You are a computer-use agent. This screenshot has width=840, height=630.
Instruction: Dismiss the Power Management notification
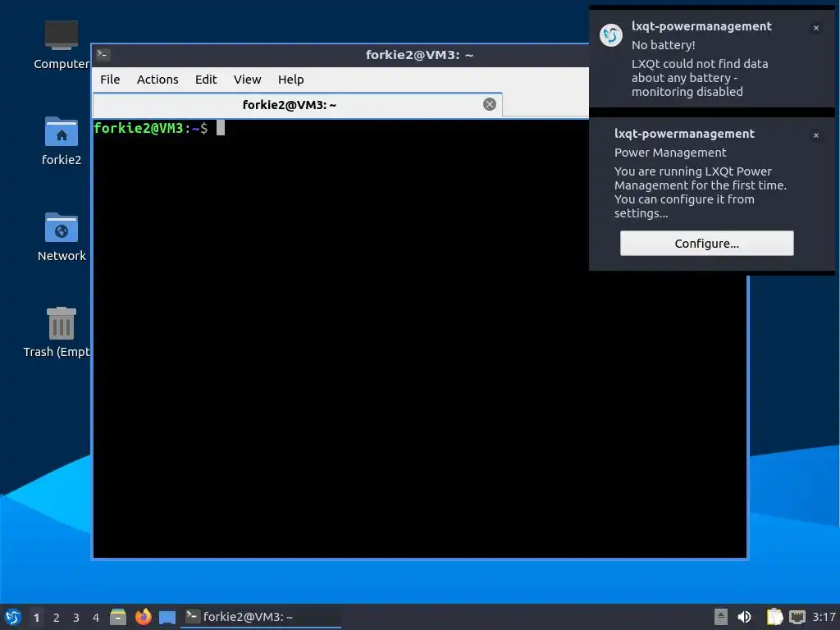[x=816, y=135]
